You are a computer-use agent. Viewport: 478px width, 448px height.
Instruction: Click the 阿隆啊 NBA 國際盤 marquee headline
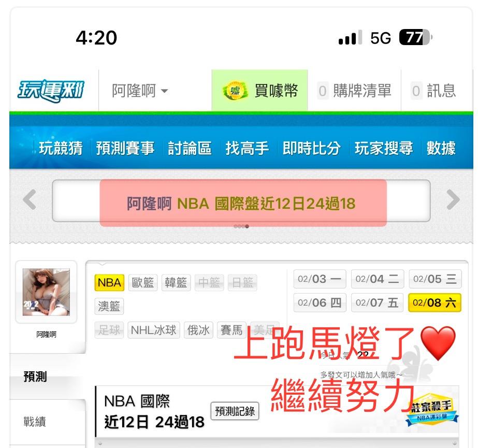tap(241, 204)
